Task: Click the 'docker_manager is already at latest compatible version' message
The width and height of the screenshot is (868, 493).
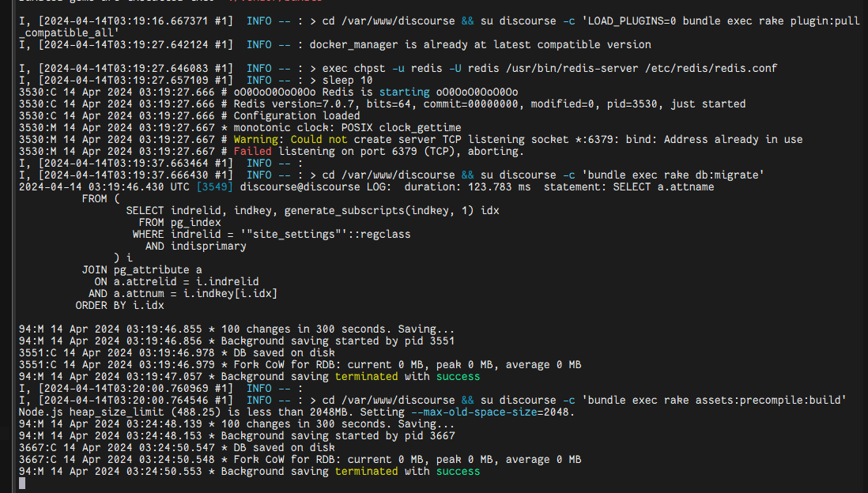Action: 480,45
